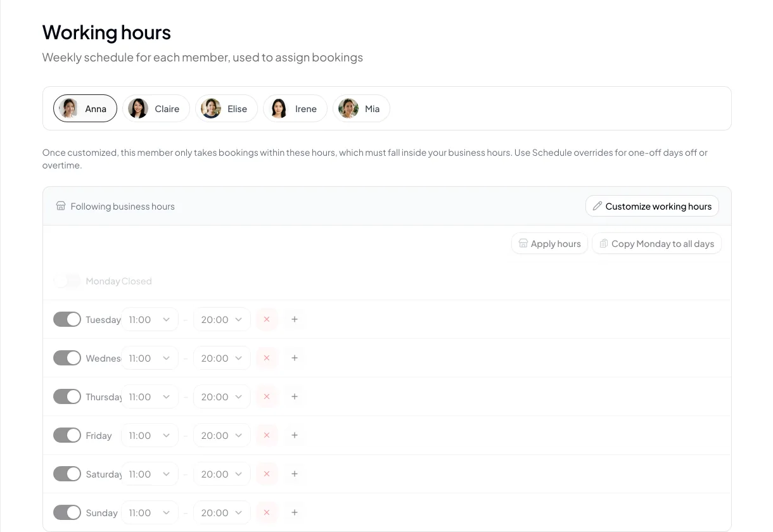773x532 pixels.
Task: Toggle the Wednesday switch off
Action: (67, 358)
